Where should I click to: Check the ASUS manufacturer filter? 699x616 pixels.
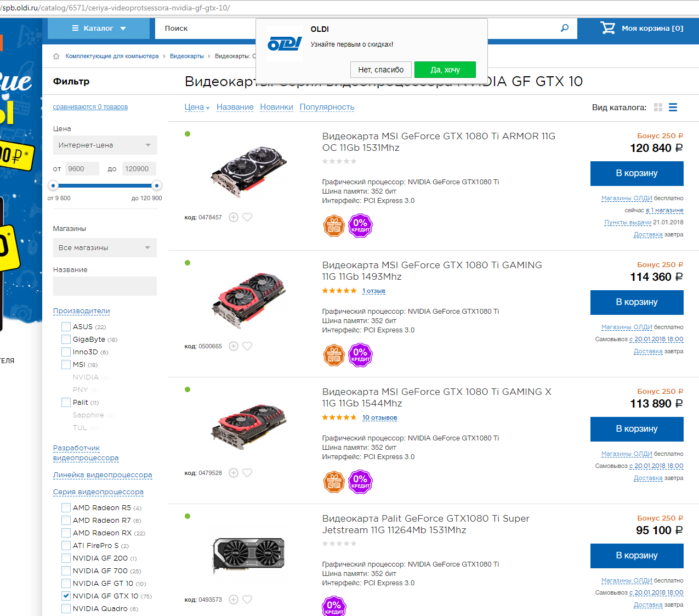point(66,327)
